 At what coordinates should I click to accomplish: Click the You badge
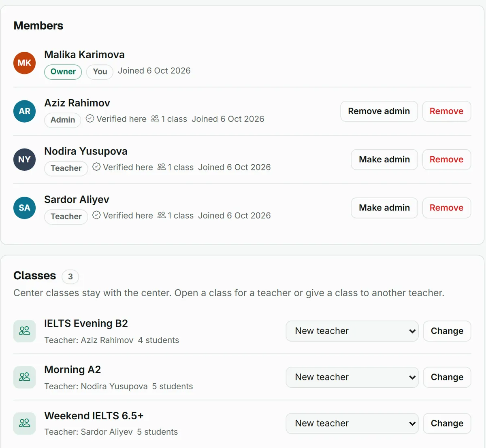coord(100,72)
